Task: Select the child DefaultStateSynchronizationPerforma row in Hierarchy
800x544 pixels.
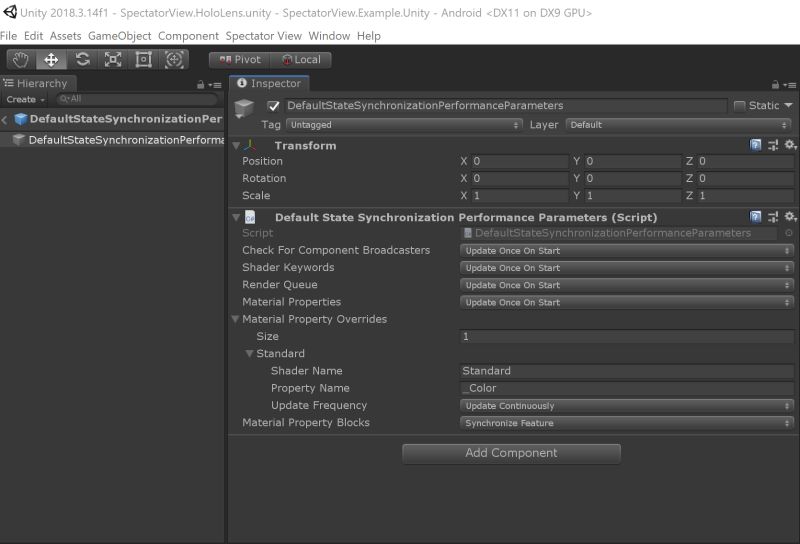Action: click(112, 140)
